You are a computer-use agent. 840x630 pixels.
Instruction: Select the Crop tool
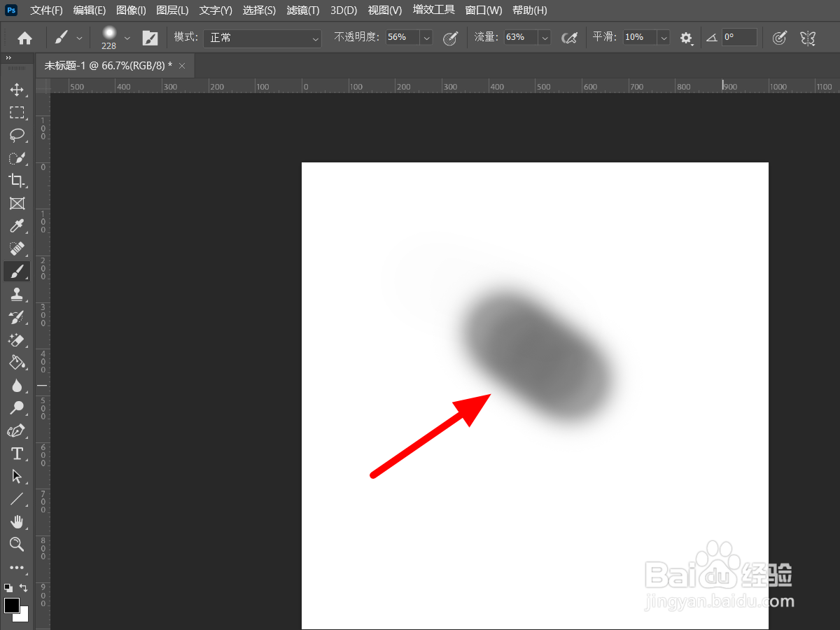tap(17, 181)
